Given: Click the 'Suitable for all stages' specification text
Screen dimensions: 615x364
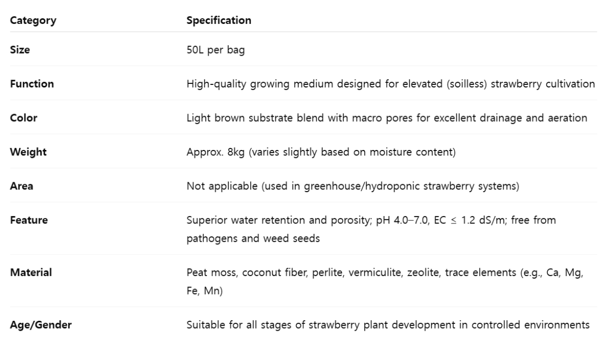Looking at the screenshot, I should click(388, 325).
